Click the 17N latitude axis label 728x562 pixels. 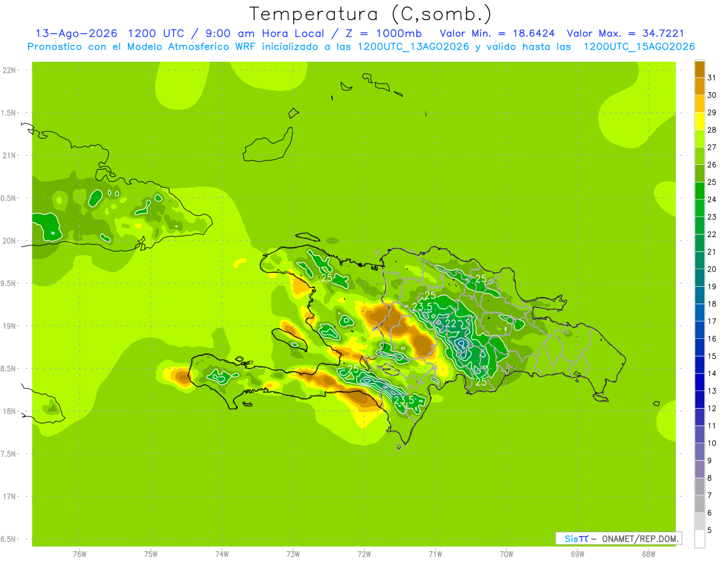click(10, 497)
